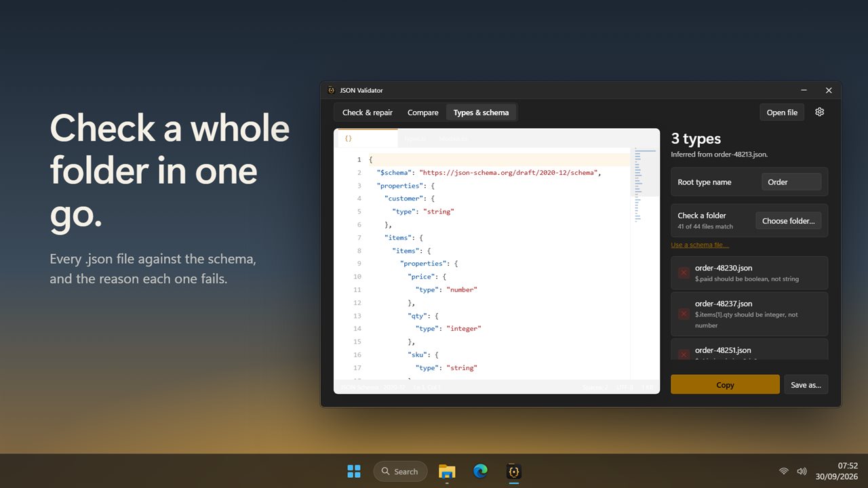Screen dimensions: 868x488
Task: Switch to the Check & repair tab
Action: point(368,113)
